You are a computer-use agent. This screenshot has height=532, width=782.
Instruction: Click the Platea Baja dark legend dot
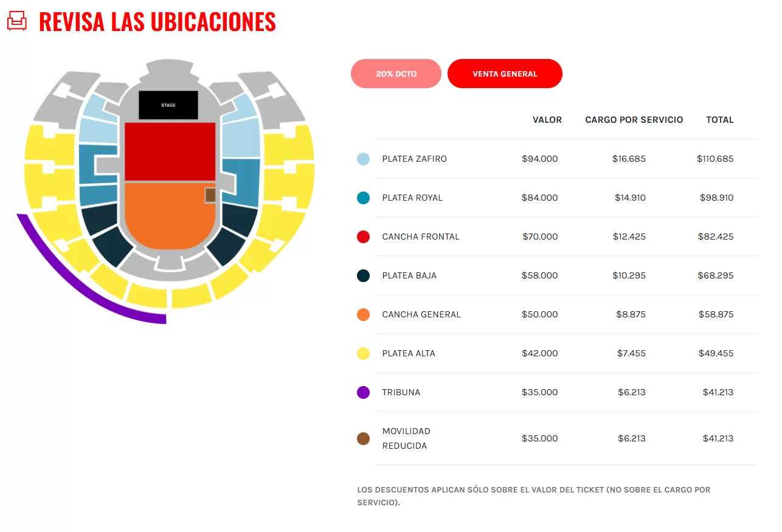[363, 275]
